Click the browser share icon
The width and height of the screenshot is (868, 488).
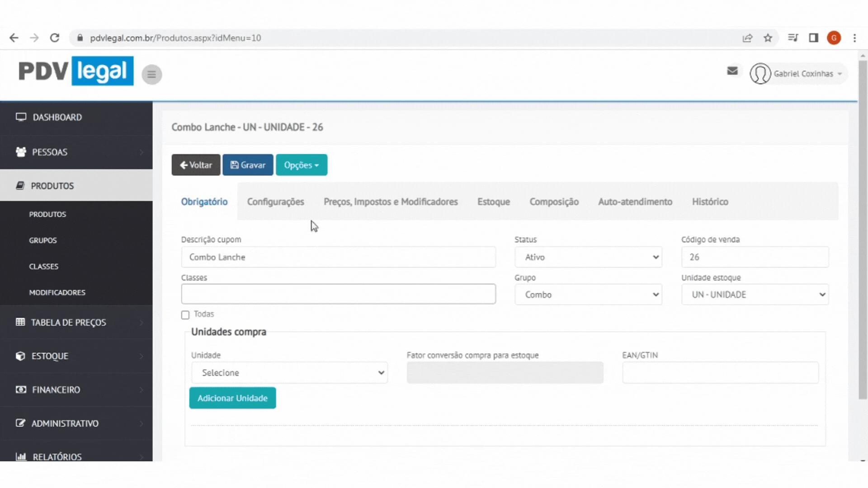click(747, 38)
